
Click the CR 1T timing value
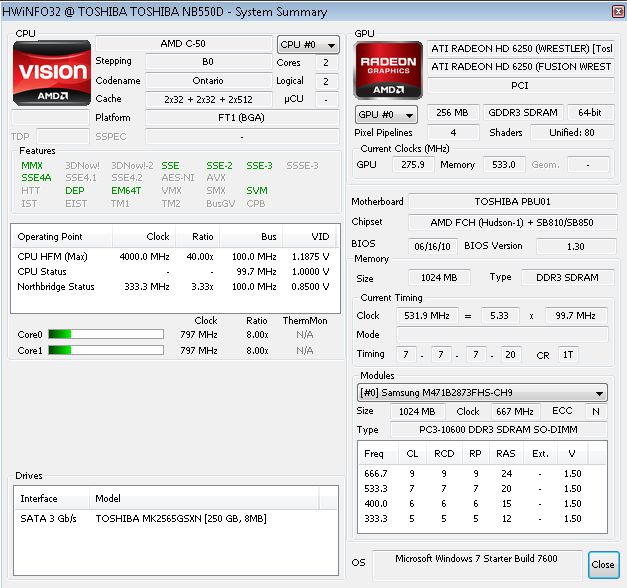click(x=568, y=354)
